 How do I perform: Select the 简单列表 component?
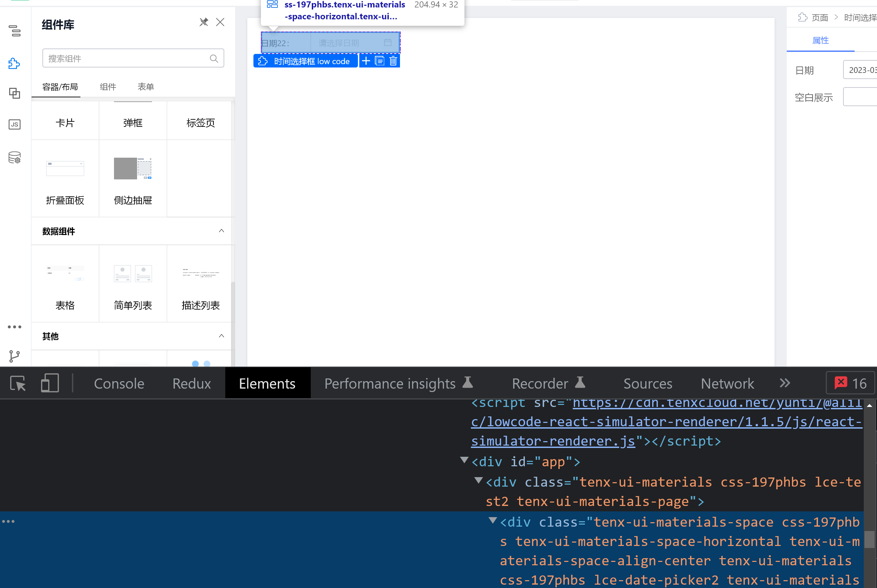click(133, 284)
